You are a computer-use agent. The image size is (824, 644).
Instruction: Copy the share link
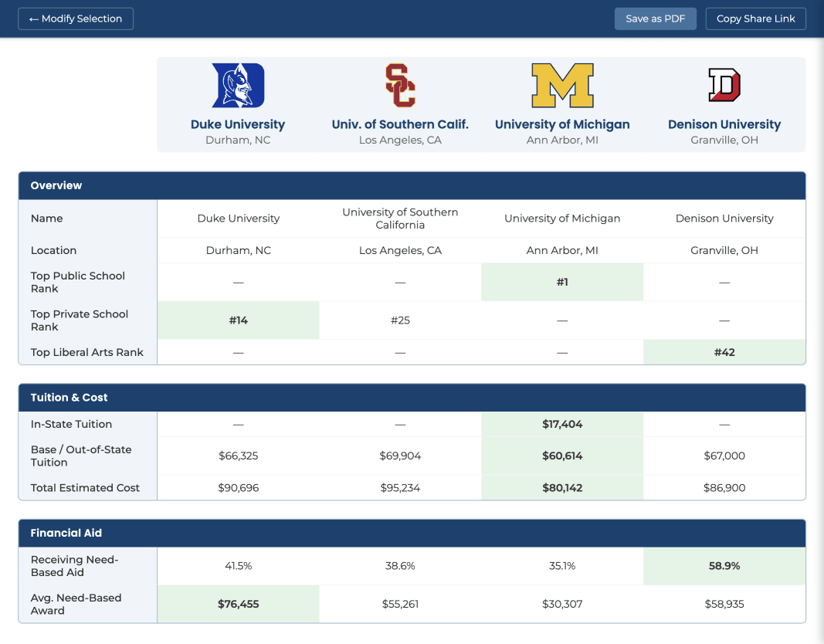[x=756, y=19]
